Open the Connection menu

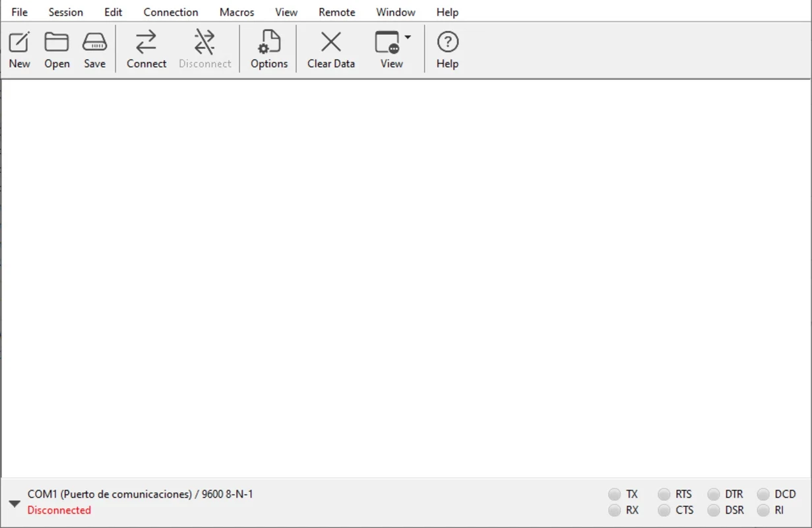pyautogui.click(x=171, y=12)
